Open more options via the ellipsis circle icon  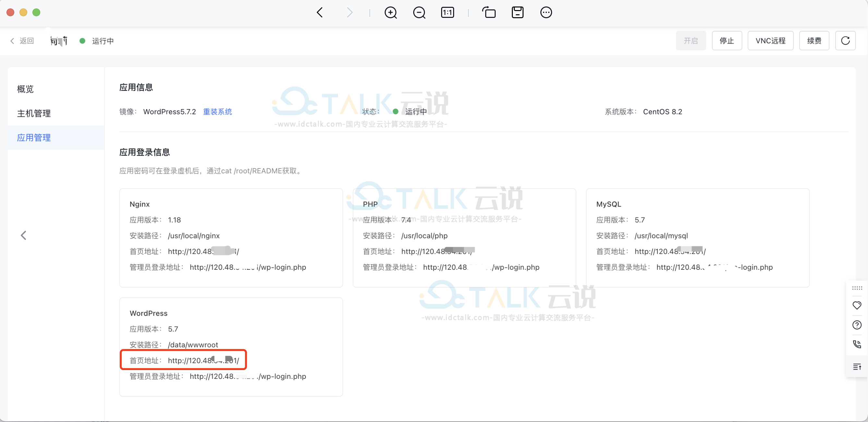pos(546,12)
